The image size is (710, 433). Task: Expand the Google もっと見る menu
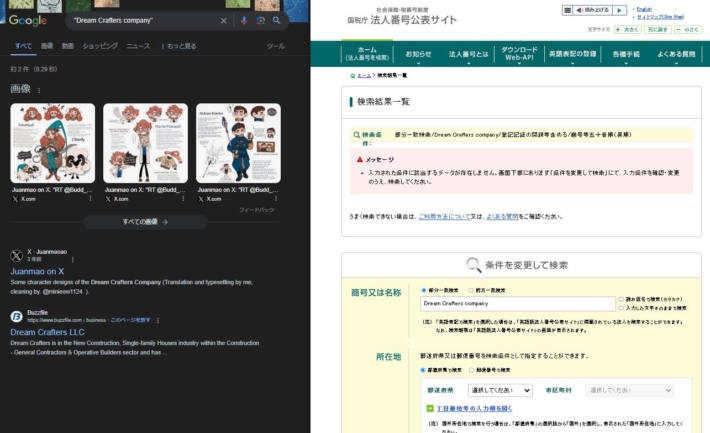pos(179,46)
